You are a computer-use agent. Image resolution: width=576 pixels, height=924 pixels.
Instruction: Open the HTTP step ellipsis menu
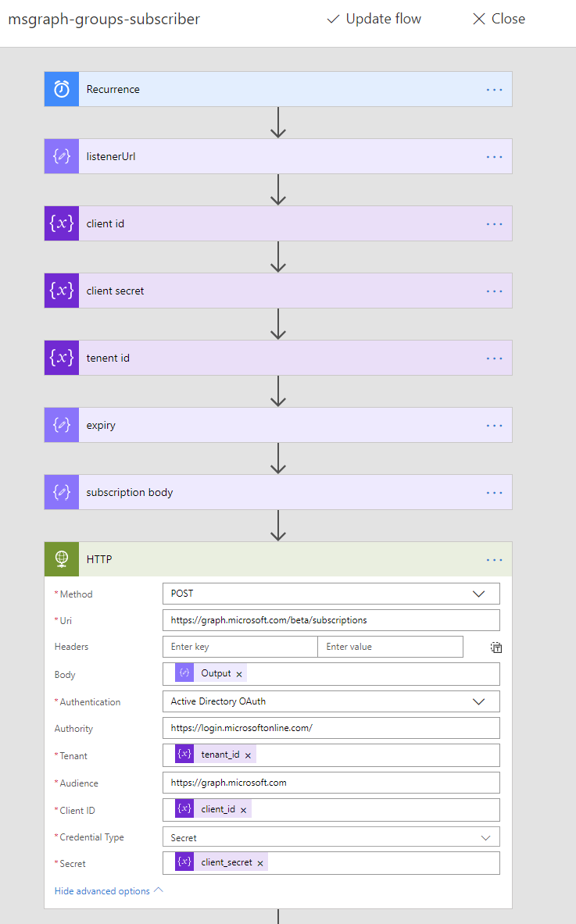(494, 559)
